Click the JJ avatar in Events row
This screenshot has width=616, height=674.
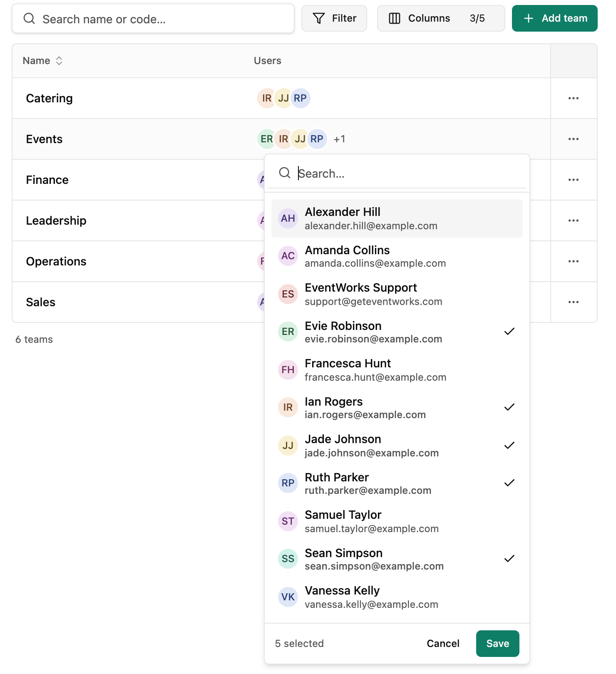(300, 139)
